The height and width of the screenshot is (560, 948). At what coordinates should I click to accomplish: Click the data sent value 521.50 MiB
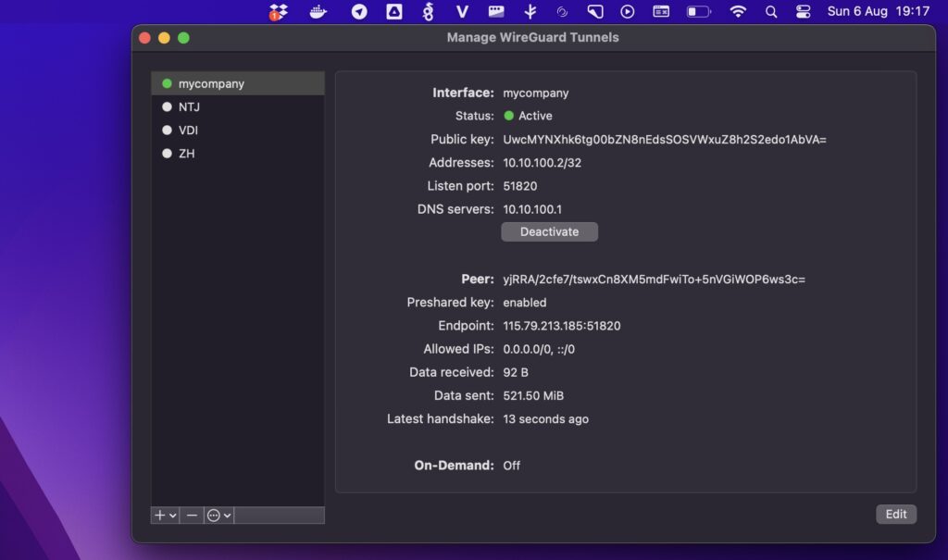click(533, 395)
